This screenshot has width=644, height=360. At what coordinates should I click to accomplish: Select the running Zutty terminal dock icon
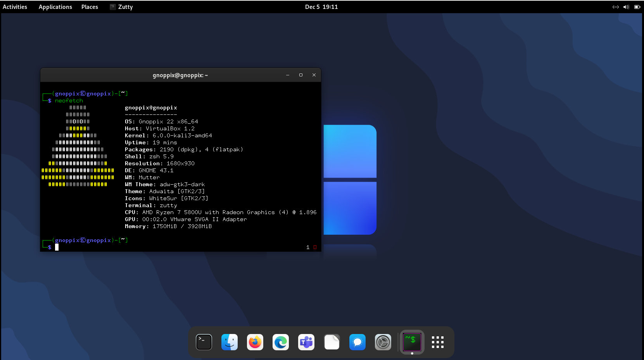coord(412,341)
